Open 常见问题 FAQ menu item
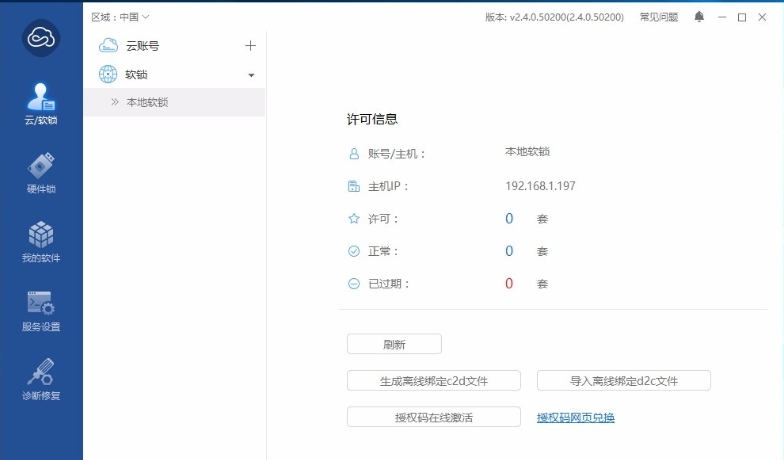This screenshot has height=460, width=784. 658,17
